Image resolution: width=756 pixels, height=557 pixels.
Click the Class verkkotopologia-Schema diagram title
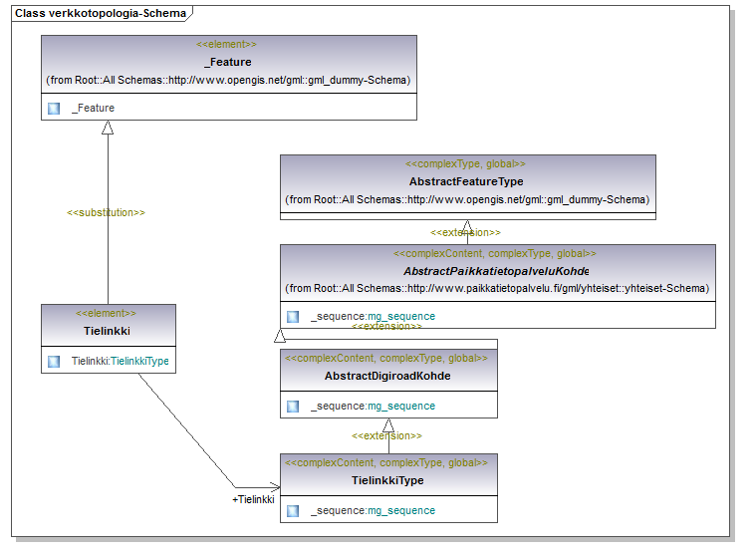[x=101, y=14]
